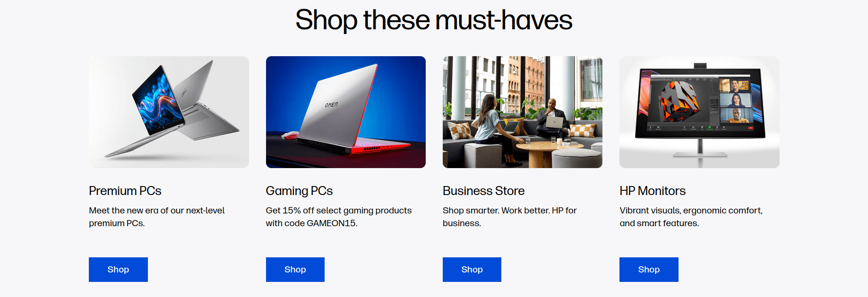Click the Shop button under Premium PCs
The width and height of the screenshot is (868, 297).
(x=118, y=270)
